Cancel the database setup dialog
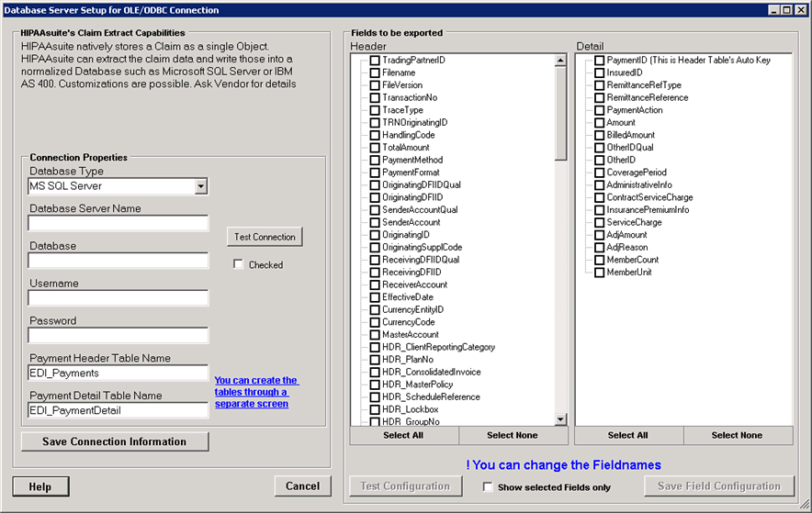 302,486
